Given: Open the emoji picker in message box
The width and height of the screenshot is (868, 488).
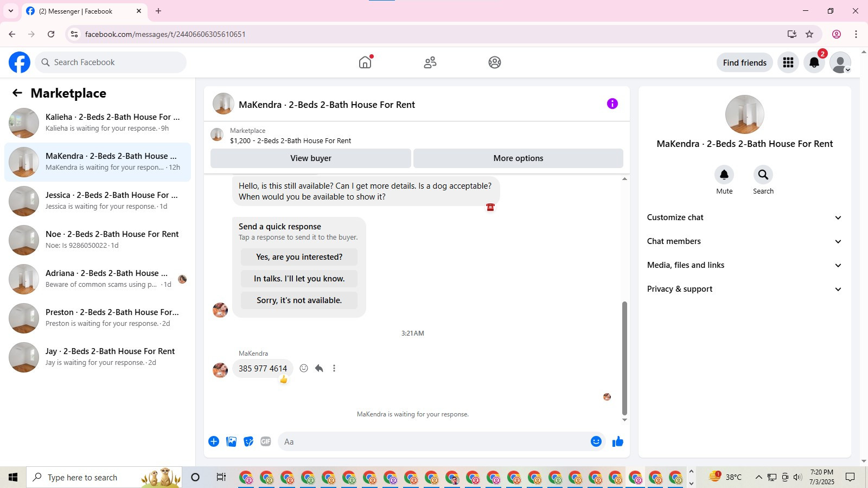Looking at the screenshot, I should (596, 441).
